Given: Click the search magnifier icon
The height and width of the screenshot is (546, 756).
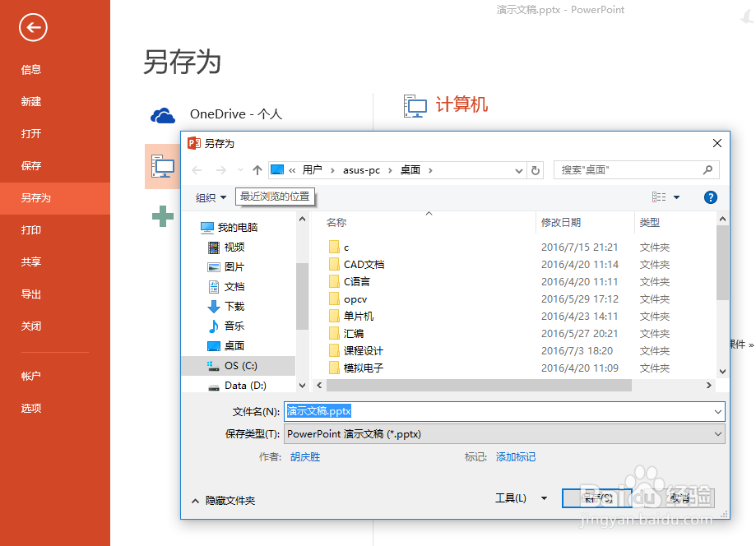Looking at the screenshot, I should coord(707,170).
